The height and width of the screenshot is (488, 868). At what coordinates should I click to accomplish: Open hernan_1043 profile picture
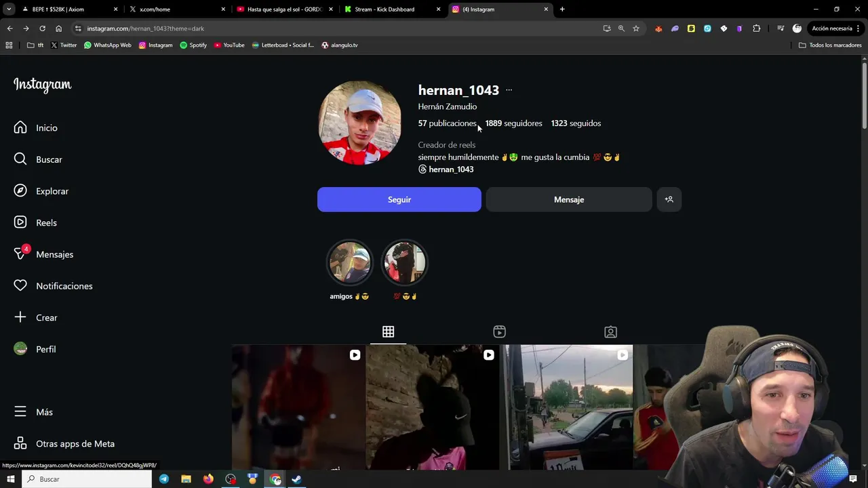click(360, 123)
